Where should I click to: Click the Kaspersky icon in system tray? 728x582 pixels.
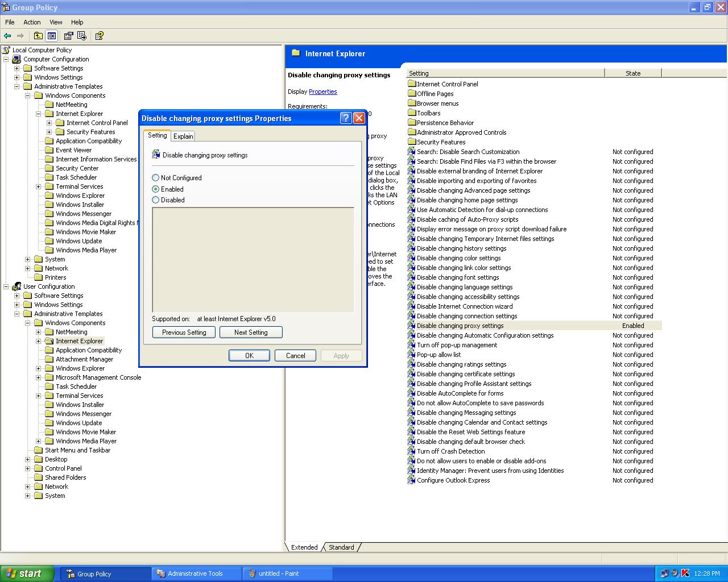685,573
